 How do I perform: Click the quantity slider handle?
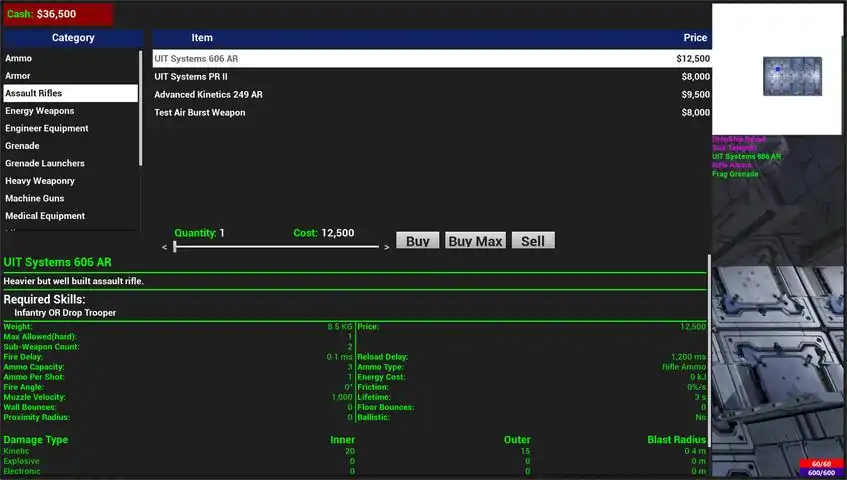(175, 246)
